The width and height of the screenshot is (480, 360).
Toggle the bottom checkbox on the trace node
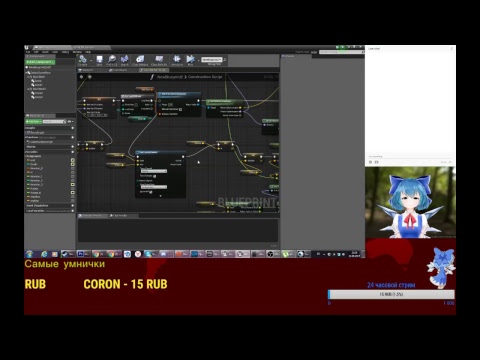tap(151, 192)
